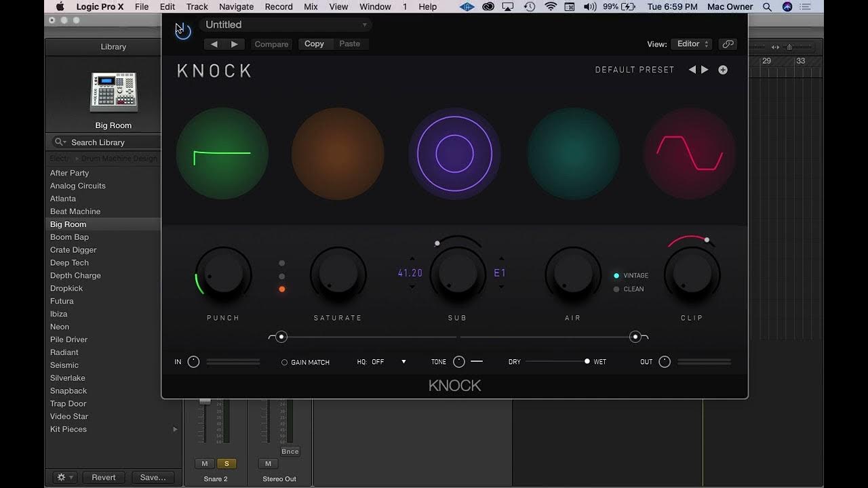Viewport: 868px width, 488px height.
Task: Load next Knock preset arrow
Action: coord(705,70)
